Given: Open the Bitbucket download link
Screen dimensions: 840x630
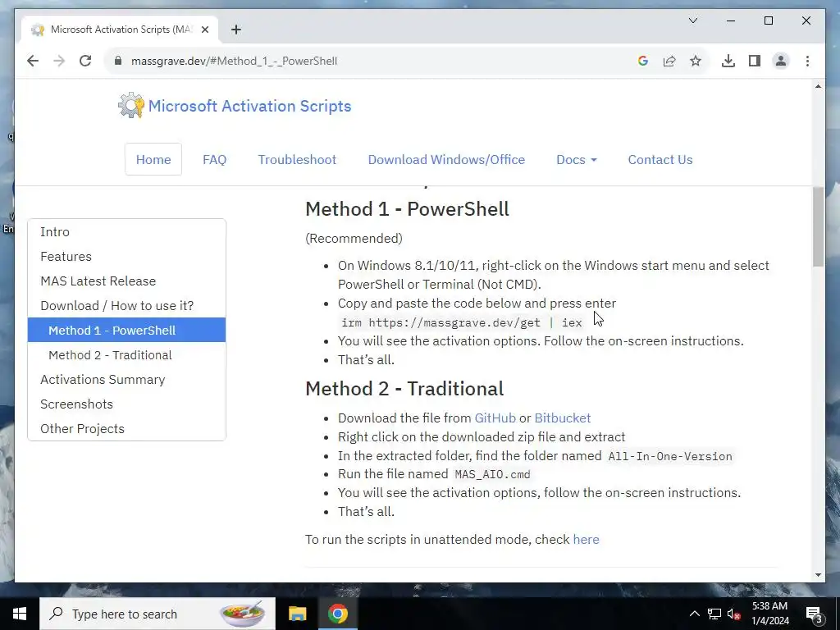Looking at the screenshot, I should coord(563,418).
